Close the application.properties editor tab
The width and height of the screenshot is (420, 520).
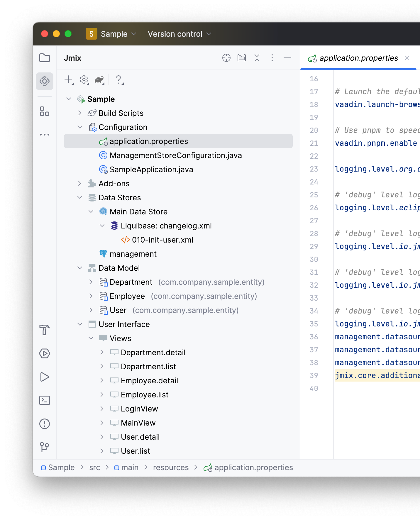pyautogui.click(x=407, y=58)
